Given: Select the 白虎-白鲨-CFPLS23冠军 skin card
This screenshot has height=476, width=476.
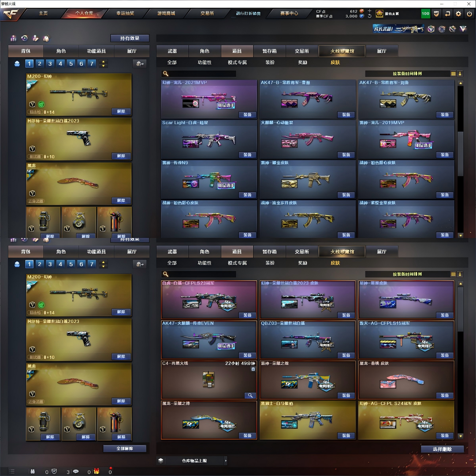Looking at the screenshot, I should tap(209, 299).
